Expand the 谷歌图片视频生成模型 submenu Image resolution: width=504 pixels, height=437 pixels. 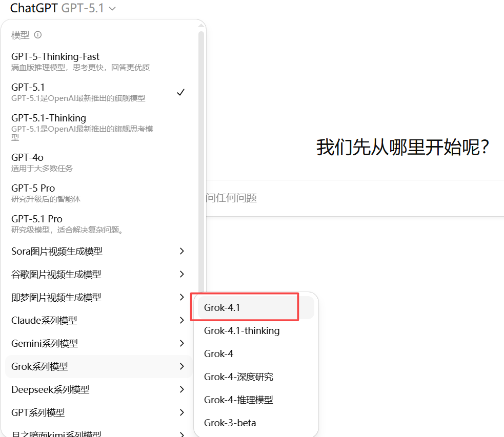99,274
